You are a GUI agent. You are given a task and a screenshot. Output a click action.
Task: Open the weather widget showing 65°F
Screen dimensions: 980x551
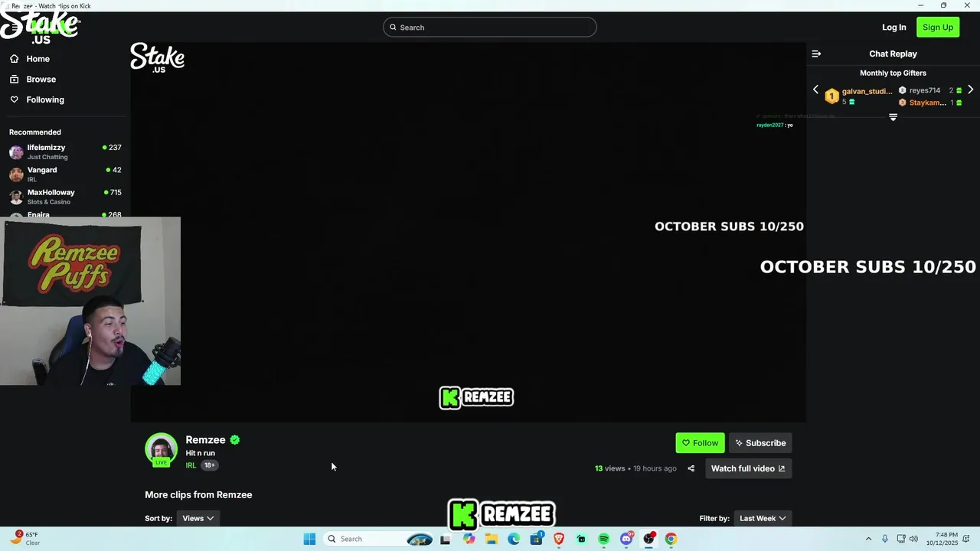[x=25, y=539]
